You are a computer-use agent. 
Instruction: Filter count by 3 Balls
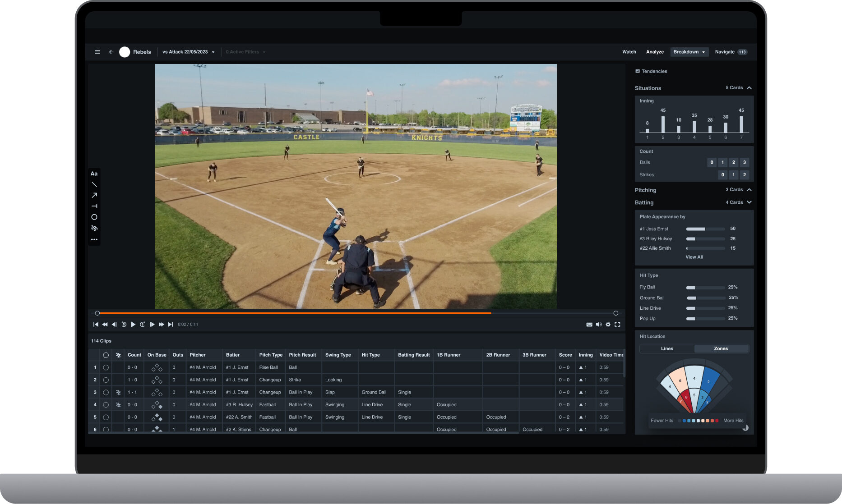[x=745, y=162]
